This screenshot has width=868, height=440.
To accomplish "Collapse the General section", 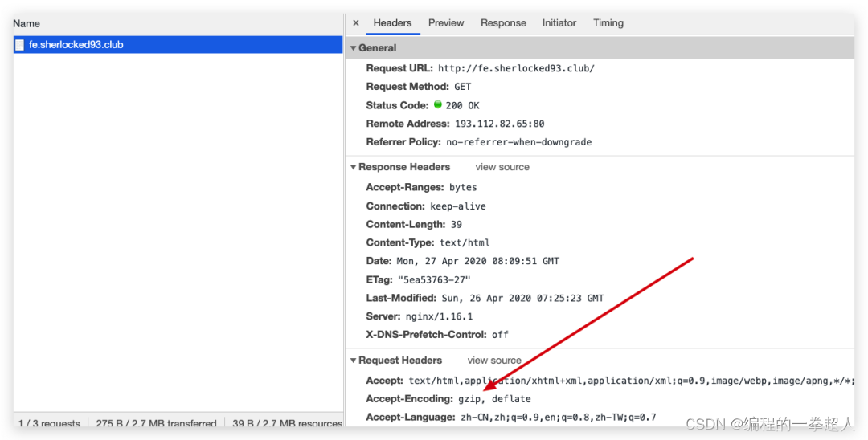I will (x=353, y=48).
